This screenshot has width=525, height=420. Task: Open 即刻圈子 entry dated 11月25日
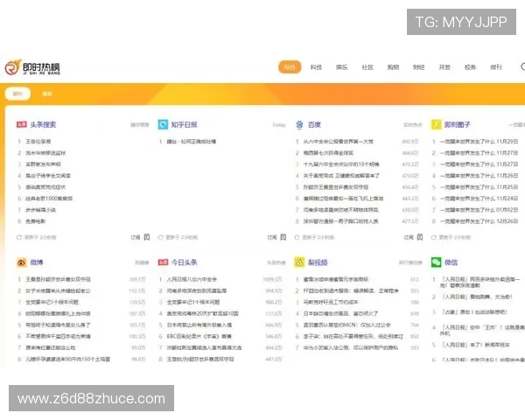479,187
